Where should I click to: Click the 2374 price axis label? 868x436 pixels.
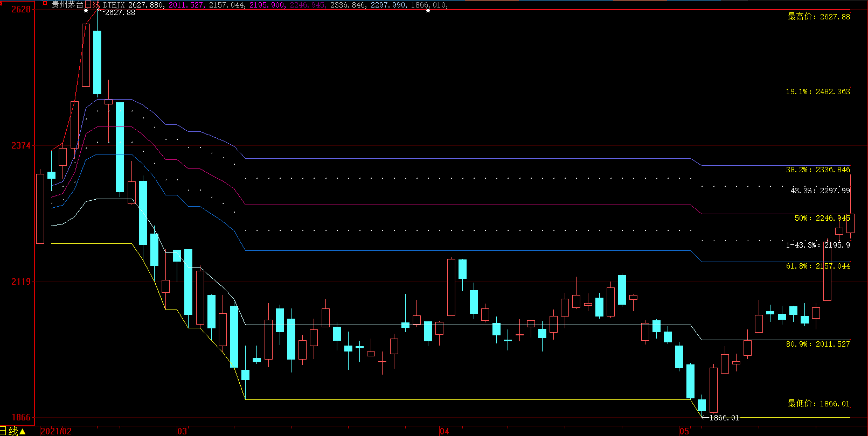click(21, 145)
